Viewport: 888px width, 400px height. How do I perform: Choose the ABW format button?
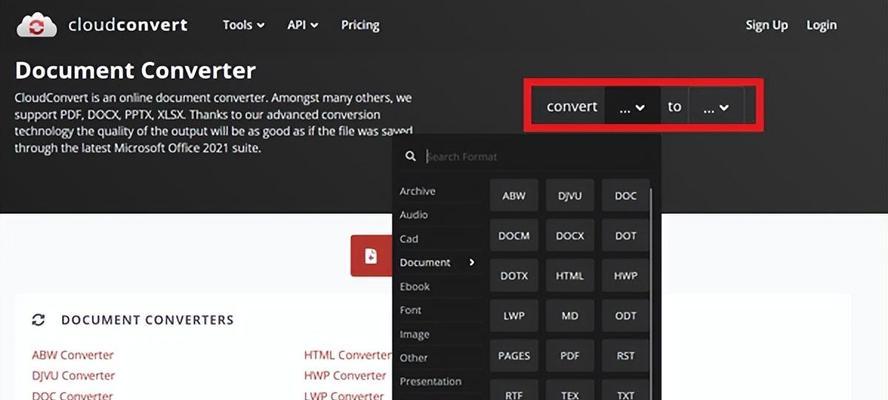click(x=514, y=195)
